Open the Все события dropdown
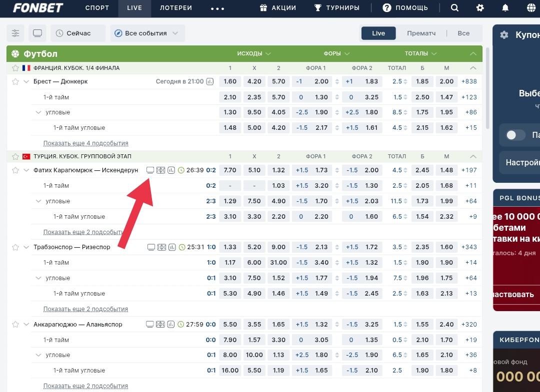 tap(147, 33)
